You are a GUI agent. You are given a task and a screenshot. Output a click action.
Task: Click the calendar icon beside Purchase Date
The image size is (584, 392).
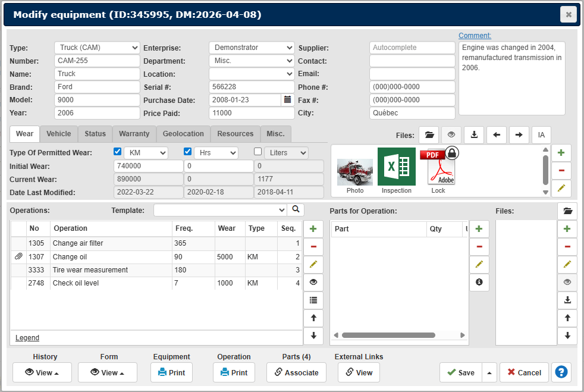click(x=288, y=100)
